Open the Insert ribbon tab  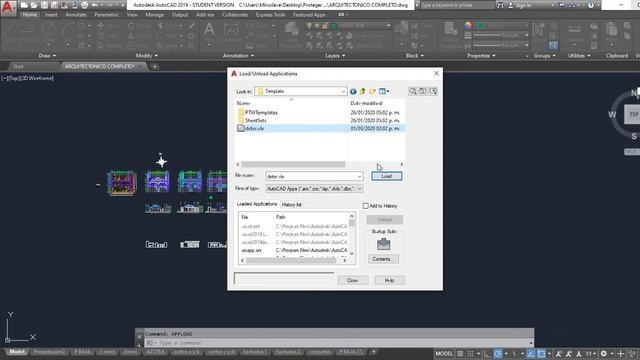point(51,15)
